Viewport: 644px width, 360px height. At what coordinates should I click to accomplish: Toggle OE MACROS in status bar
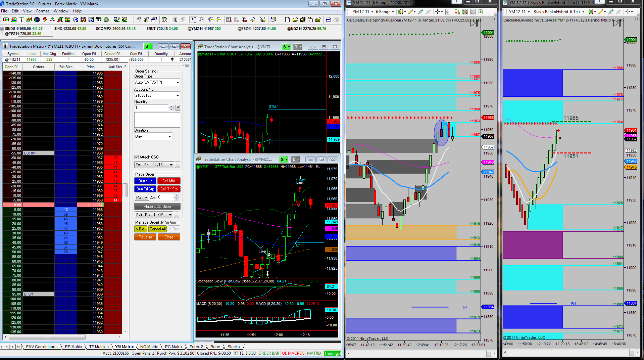tap(293, 353)
